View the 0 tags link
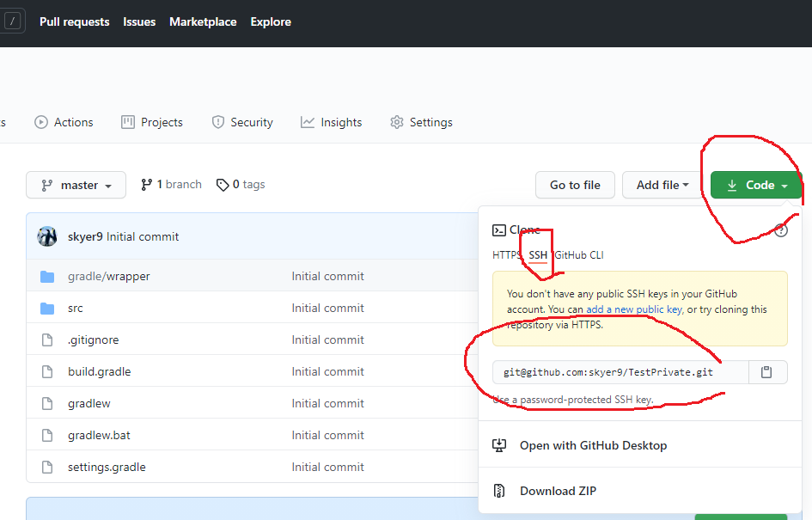Screen dimensions: 812x520 (x=241, y=185)
